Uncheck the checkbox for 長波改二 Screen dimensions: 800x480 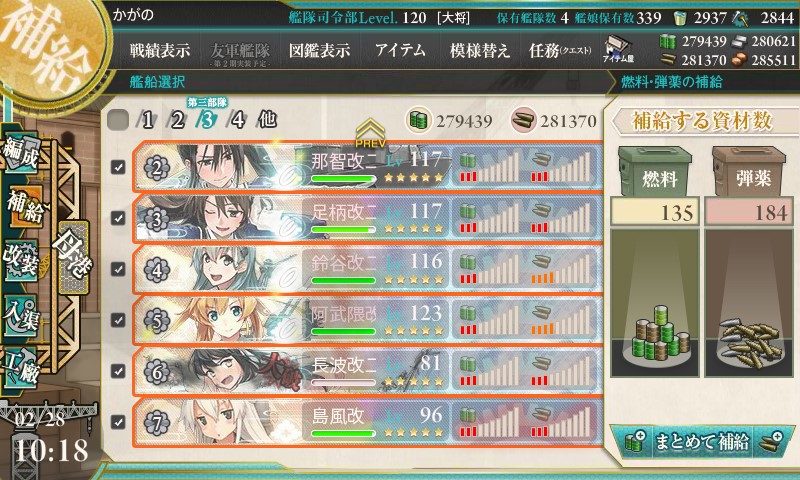[118, 371]
